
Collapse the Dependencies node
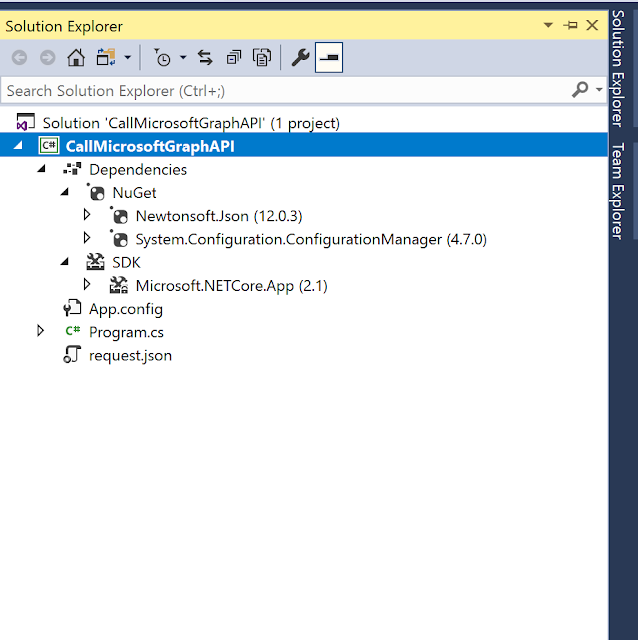[x=41, y=168]
